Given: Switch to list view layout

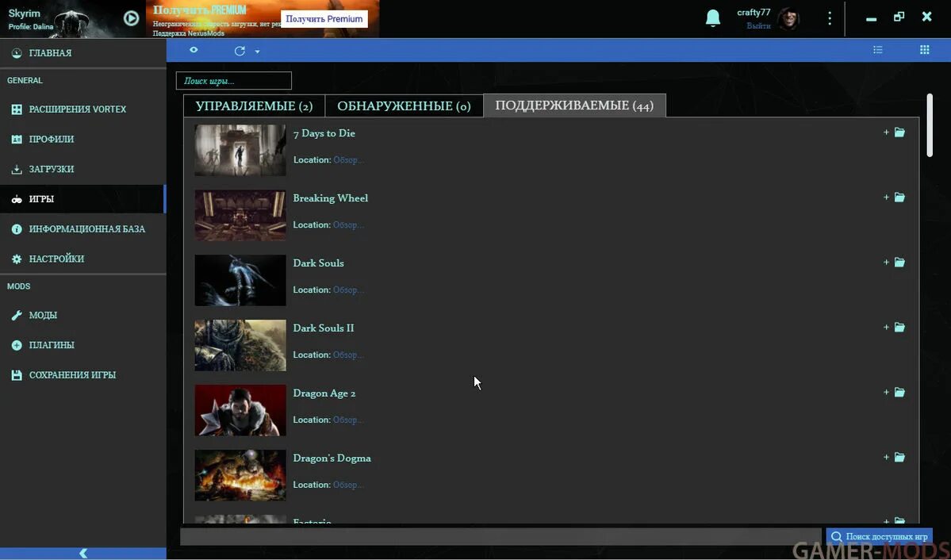Looking at the screenshot, I should [877, 50].
